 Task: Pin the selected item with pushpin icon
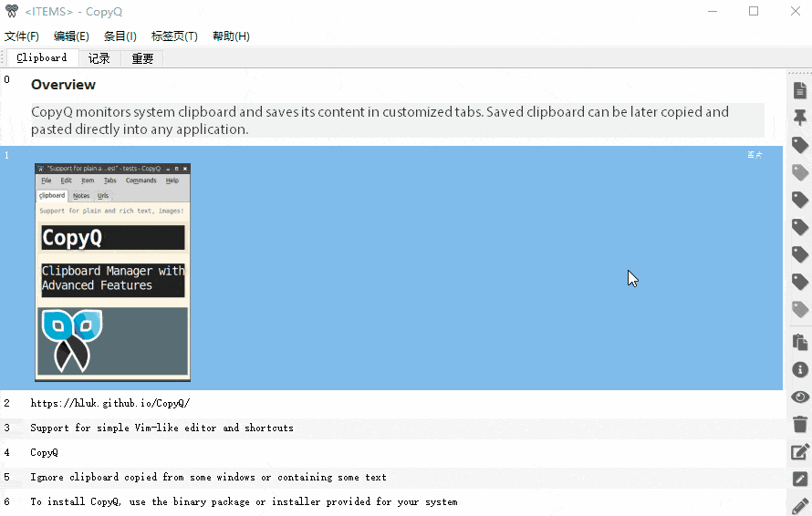[x=800, y=118]
